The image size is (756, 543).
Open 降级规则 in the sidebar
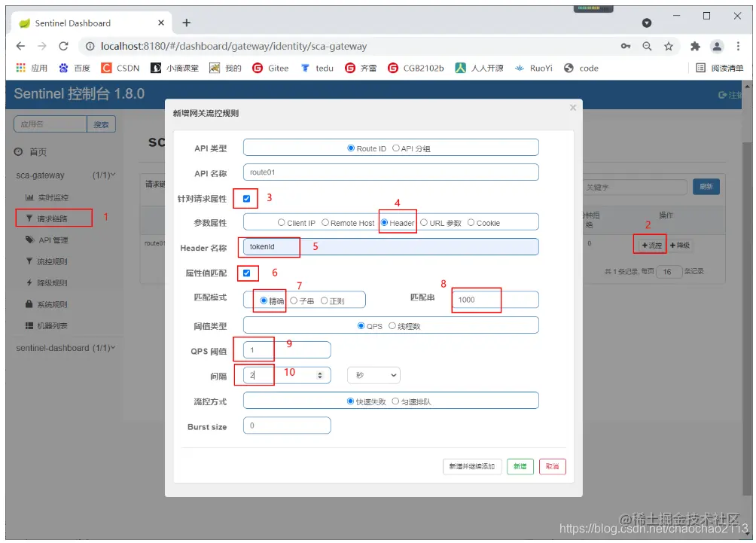(x=47, y=282)
